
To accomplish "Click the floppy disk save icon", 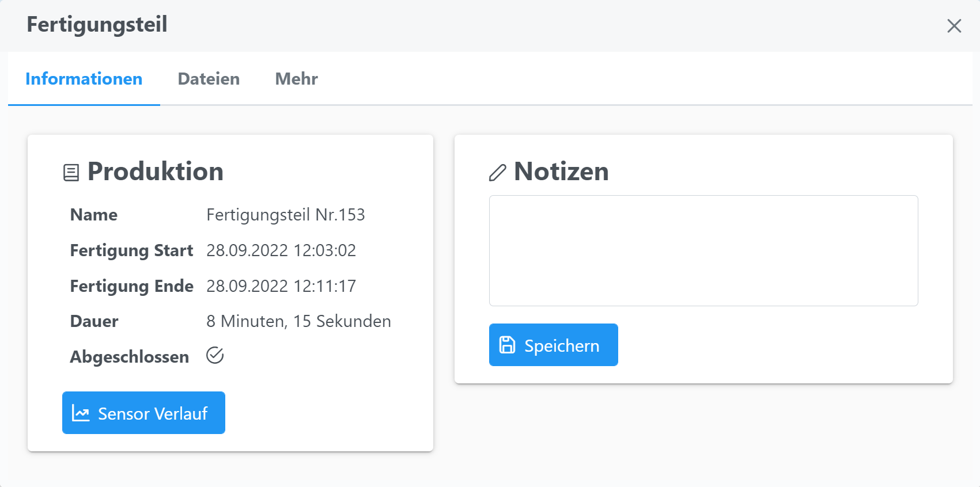I will tap(507, 345).
